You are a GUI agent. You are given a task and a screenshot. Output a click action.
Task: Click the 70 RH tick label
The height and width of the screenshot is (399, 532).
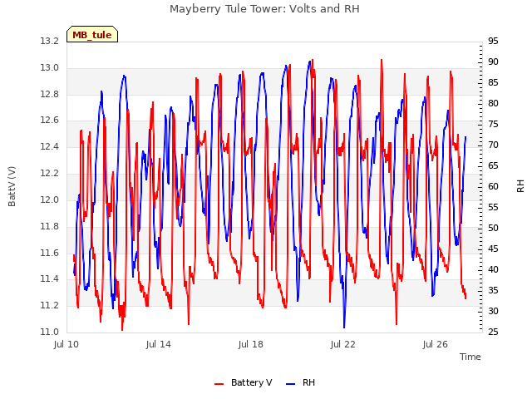(493, 145)
